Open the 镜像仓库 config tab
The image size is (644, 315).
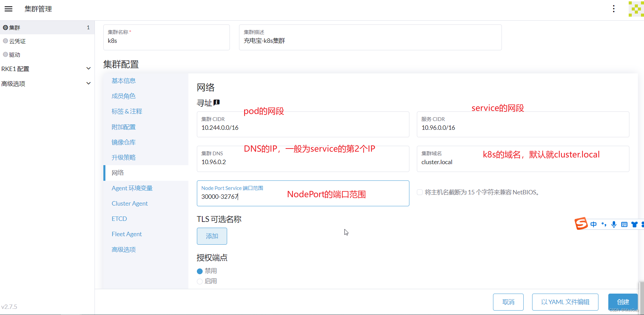point(146,142)
